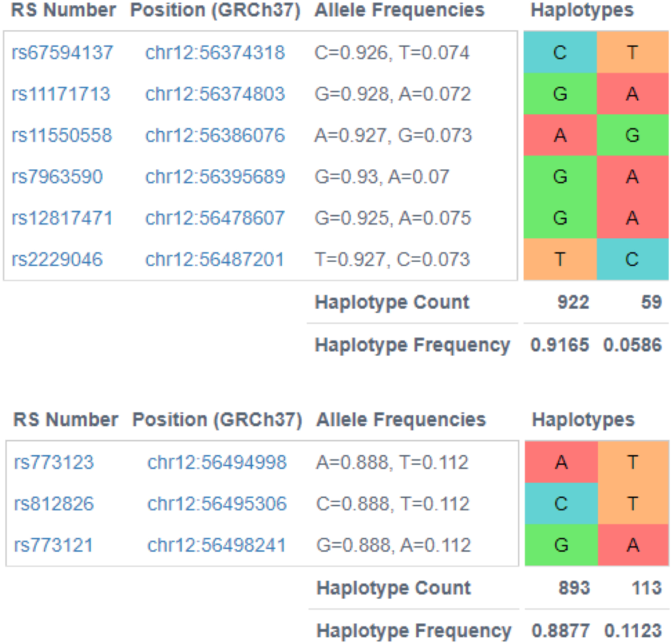This screenshot has width=672, height=644.
Task: Click haplotype count 113
Action: click(647, 588)
